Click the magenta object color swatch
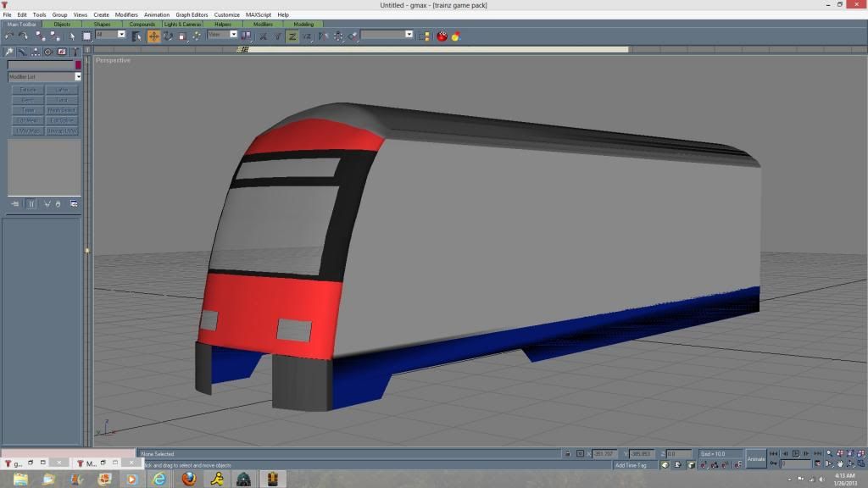 point(78,64)
